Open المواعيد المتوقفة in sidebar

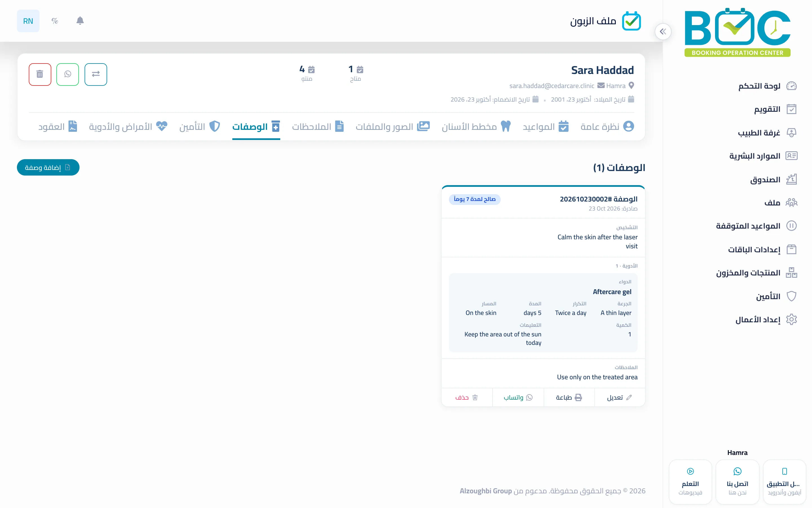tap(756, 226)
